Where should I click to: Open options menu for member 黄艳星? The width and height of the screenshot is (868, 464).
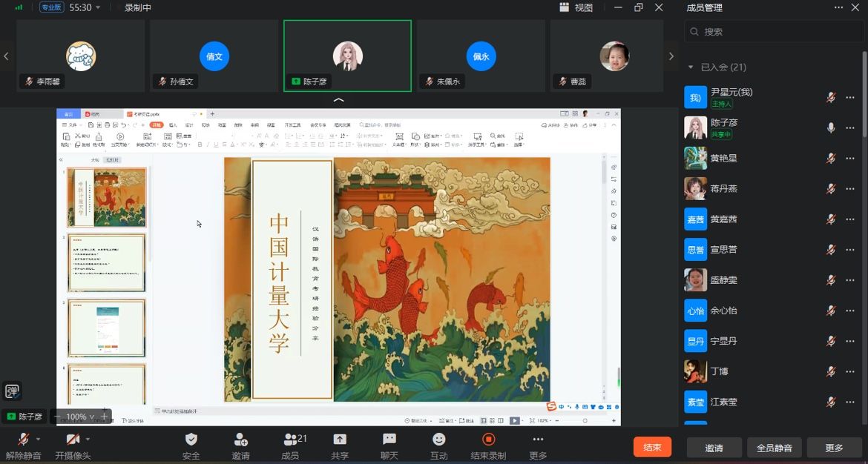click(x=850, y=158)
